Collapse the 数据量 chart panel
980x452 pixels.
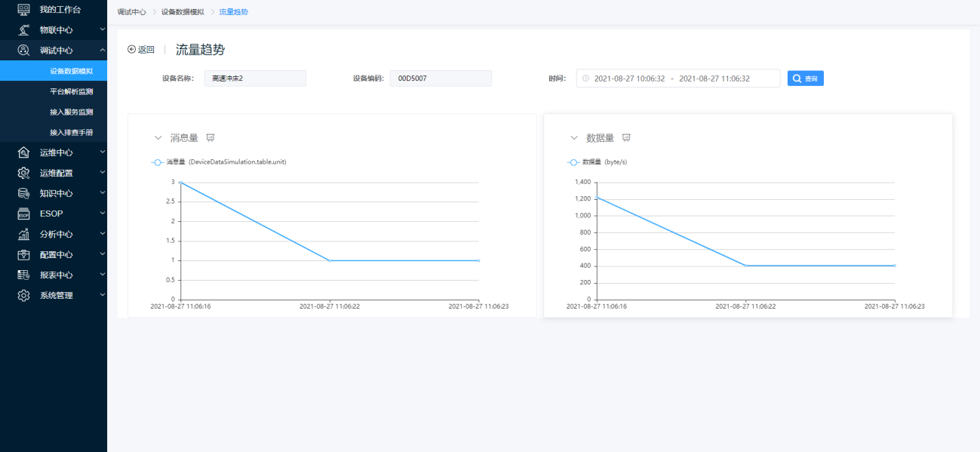point(574,138)
